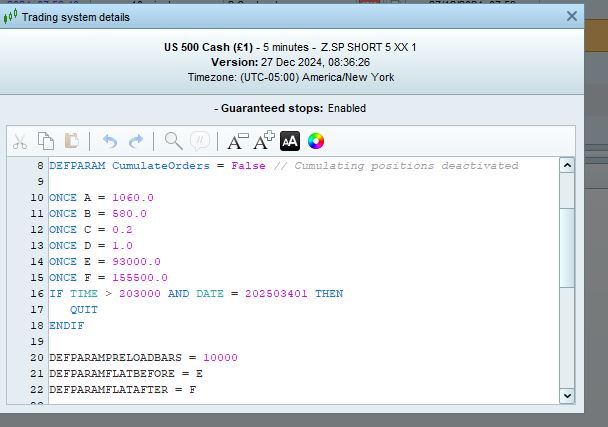Image resolution: width=608 pixels, height=427 pixels.
Task: Click DEFPARAMFLATAFTER on line 22
Action: click(x=109, y=390)
